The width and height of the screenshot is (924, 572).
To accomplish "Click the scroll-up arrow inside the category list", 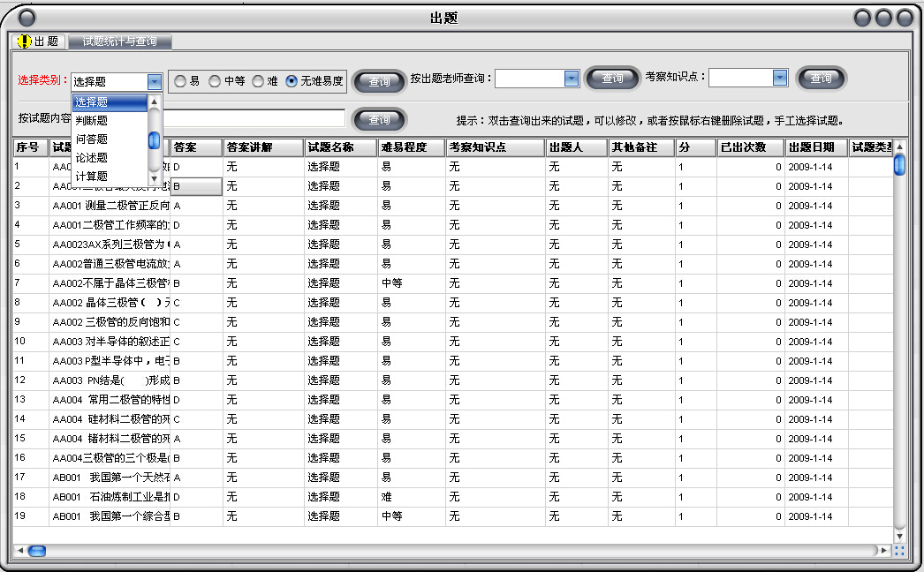I will pyautogui.click(x=154, y=101).
